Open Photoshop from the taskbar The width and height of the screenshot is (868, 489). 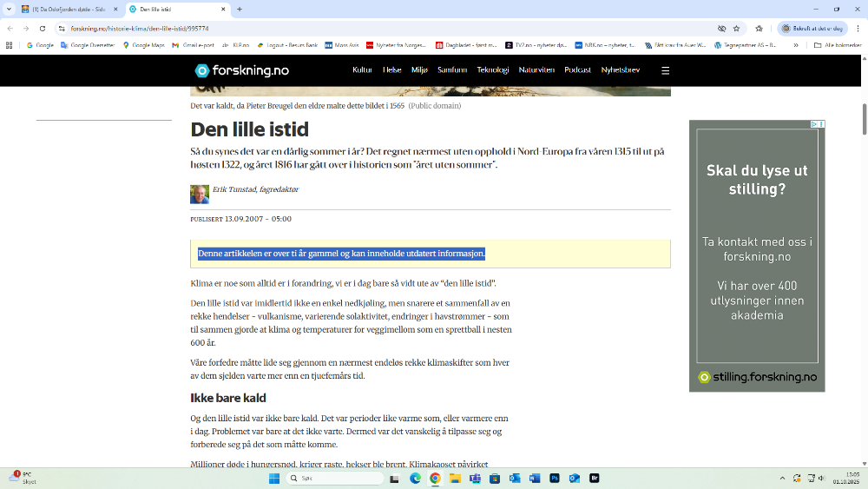click(555, 478)
